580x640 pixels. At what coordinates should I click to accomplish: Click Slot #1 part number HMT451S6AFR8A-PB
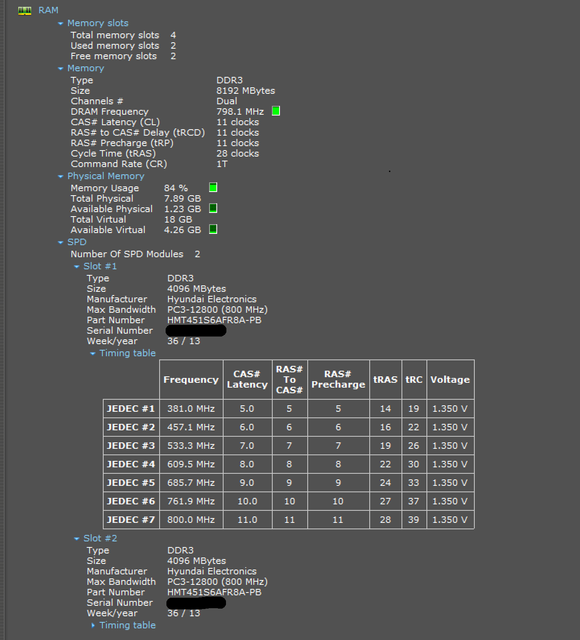point(214,320)
